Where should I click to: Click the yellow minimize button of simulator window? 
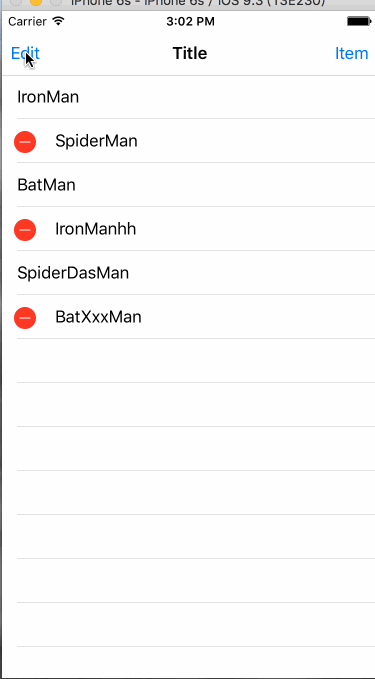tap(36, 2)
